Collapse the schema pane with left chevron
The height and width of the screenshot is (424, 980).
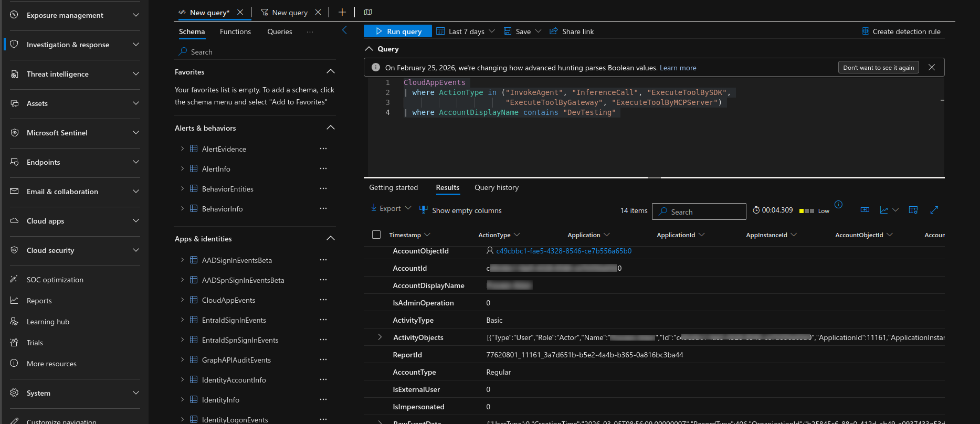coord(344,30)
